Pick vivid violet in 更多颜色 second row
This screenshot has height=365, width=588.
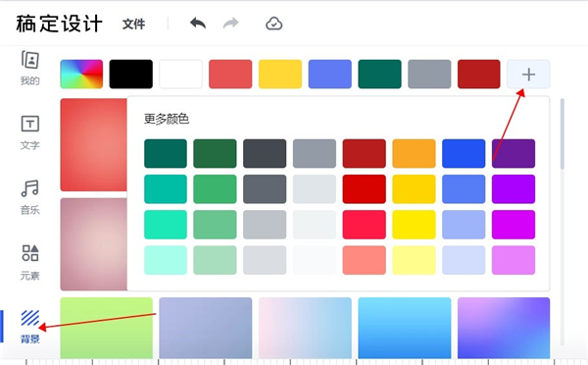pos(514,189)
